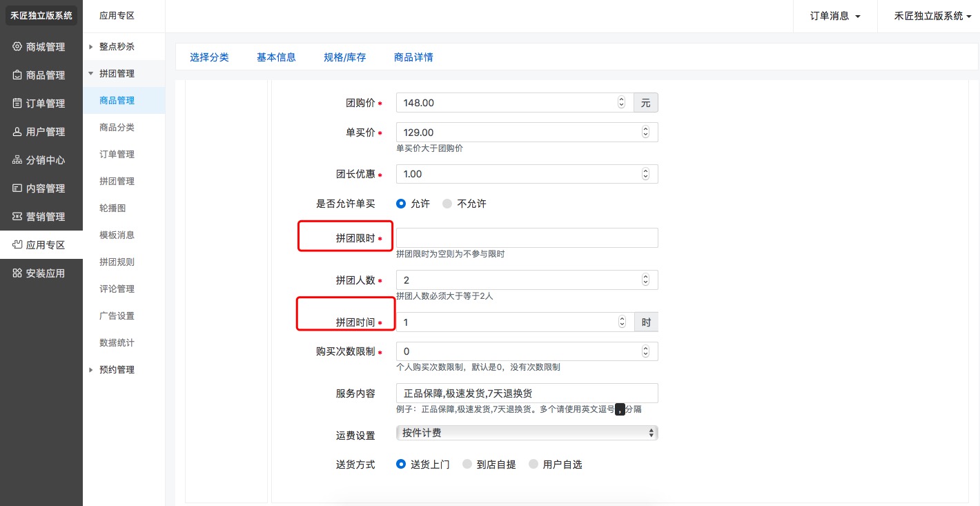Select 不允许 for 是否允许单买
Image resolution: width=980 pixels, height=506 pixels.
pos(447,204)
